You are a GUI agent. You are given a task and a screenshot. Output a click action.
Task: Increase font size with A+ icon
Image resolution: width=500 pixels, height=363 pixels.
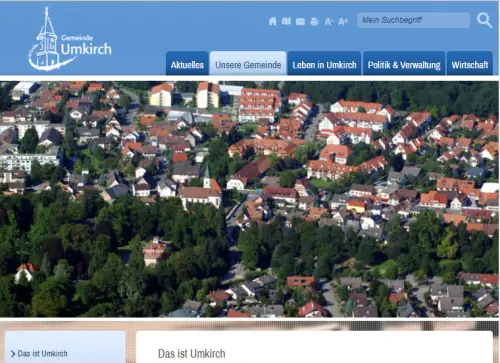click(343, 22)
